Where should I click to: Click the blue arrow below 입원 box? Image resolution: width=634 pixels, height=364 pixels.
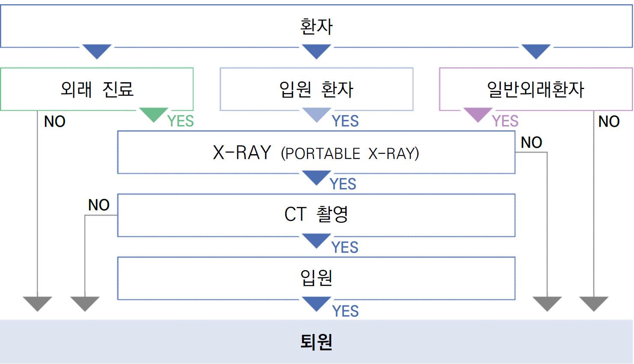tap(317, 303)
